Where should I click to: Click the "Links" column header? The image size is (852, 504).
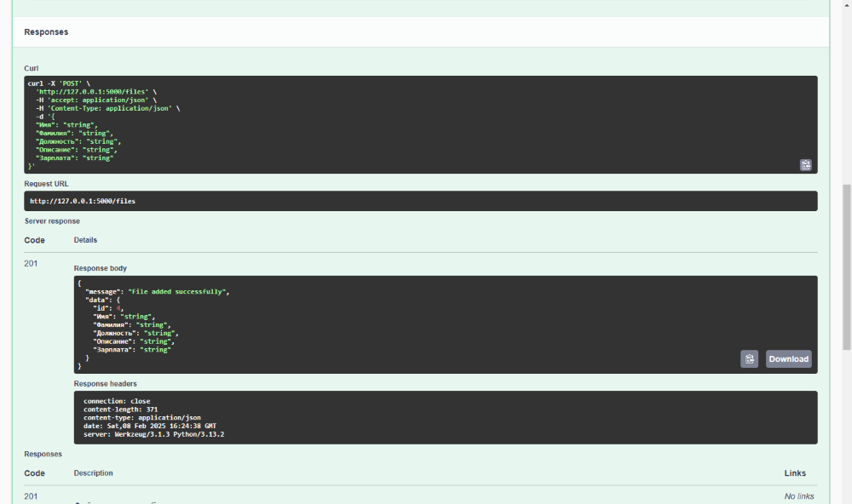click(x=795, y=473)
